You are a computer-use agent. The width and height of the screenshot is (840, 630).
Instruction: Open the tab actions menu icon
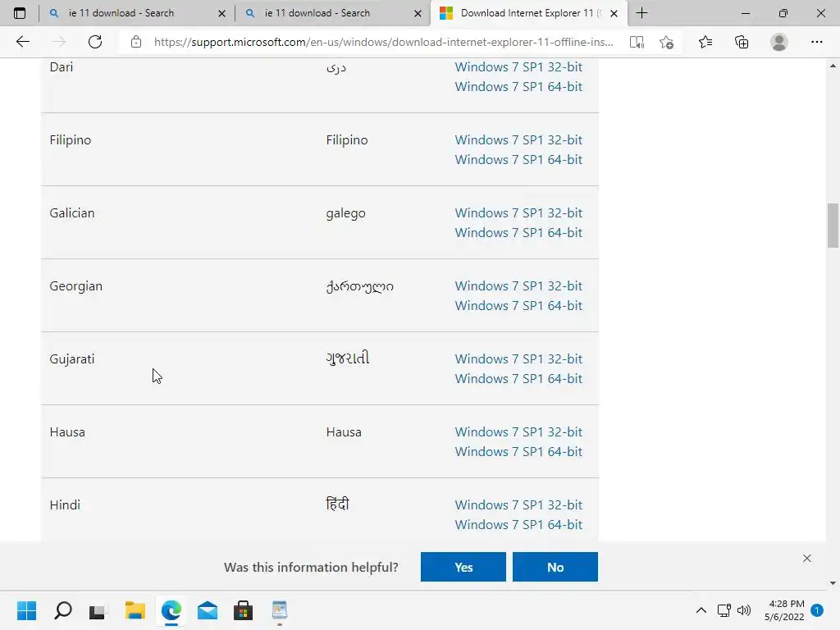tap(20, 13)
